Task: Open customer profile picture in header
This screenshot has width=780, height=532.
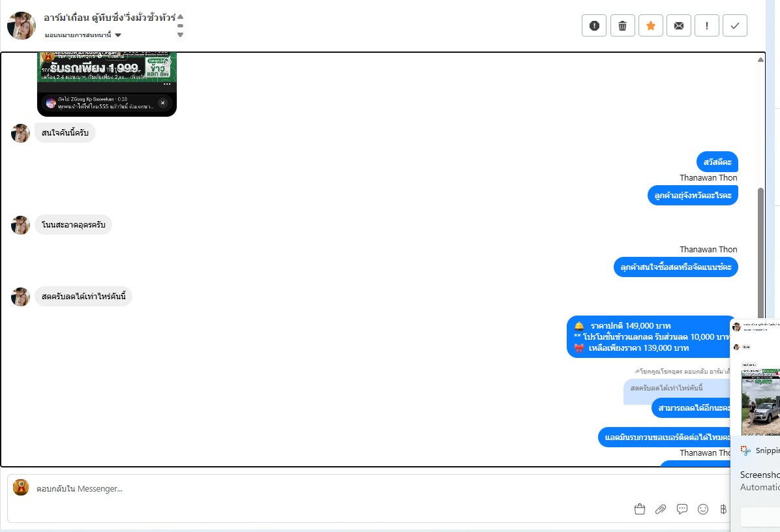Action: [22, 26]
